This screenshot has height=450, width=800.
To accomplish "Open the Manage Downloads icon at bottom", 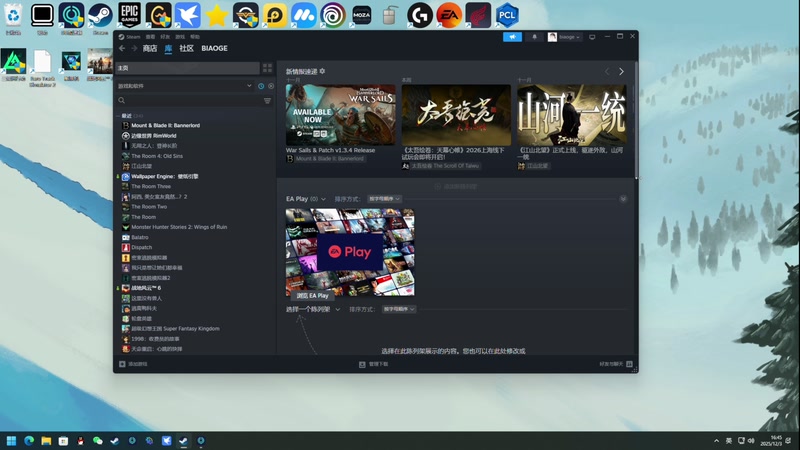I will point(362,364).
